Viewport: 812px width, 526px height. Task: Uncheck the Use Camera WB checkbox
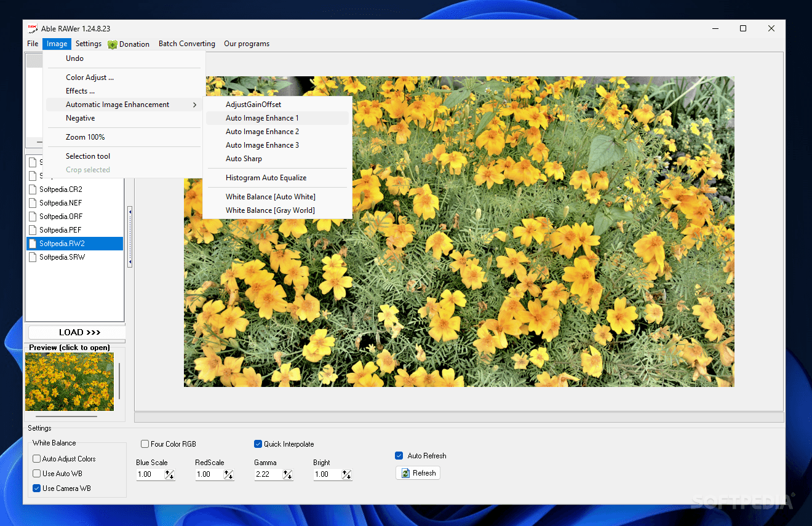[37, 488]
